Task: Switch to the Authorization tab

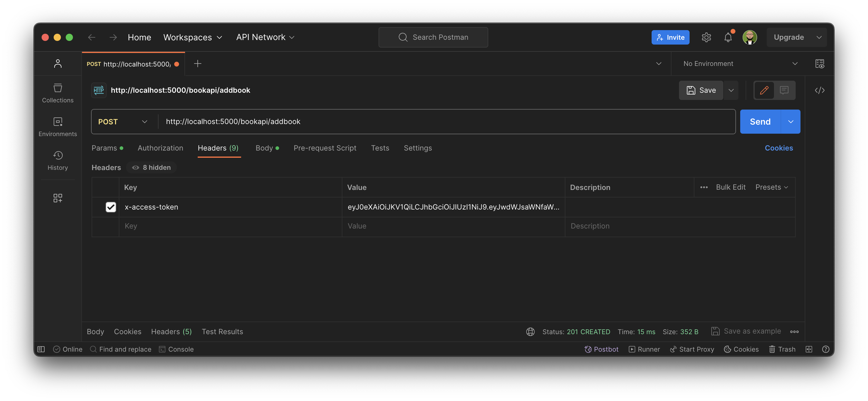Action: 160,148
